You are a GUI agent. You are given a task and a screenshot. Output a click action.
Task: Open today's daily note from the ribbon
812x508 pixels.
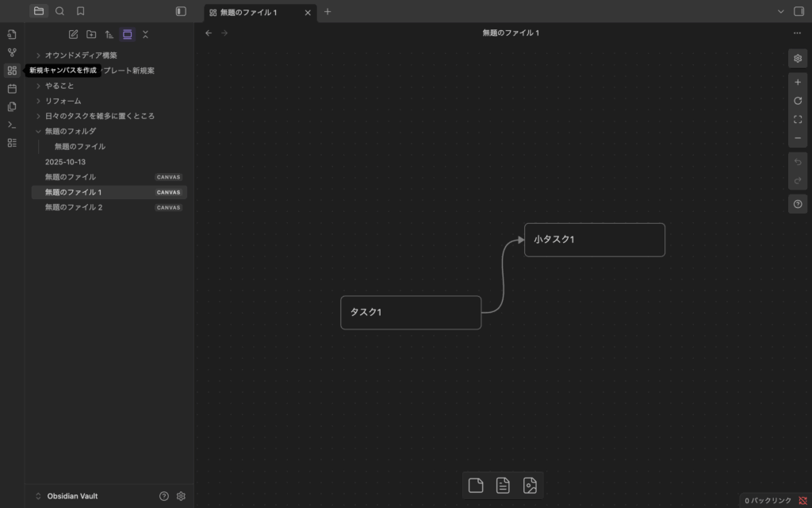coord(12,89)
